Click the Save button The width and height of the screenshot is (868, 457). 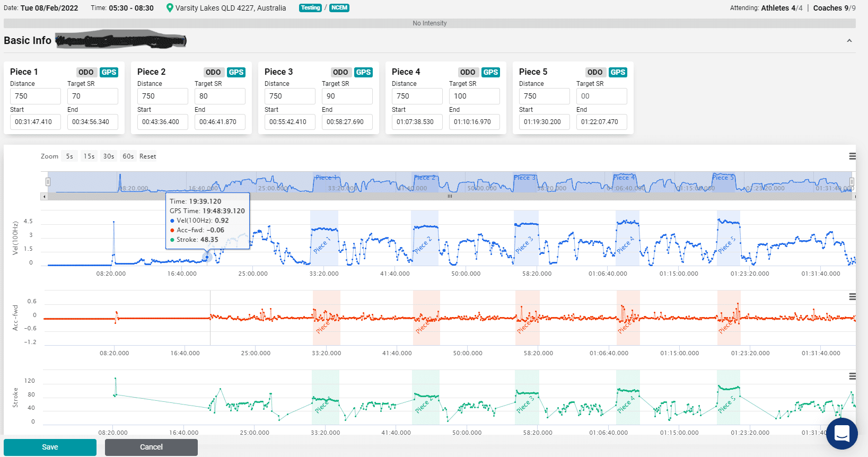click(50, 447)
